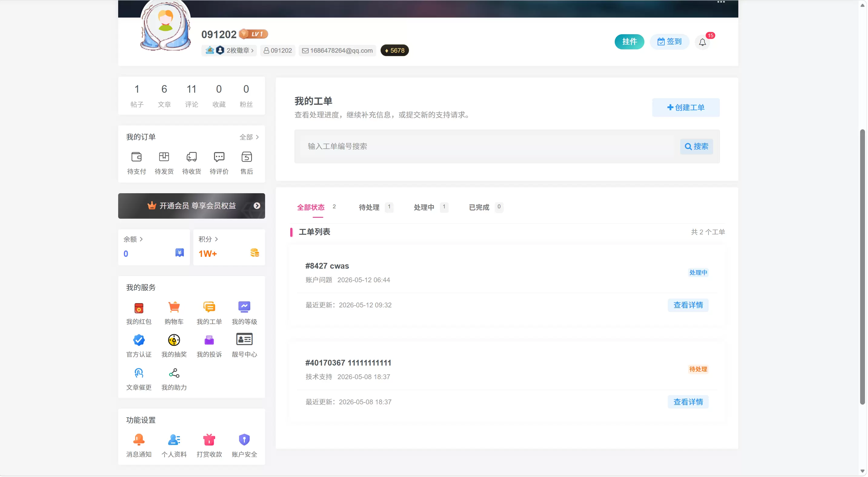
Task: Click the gold coins points icon
Action: (255, 253)
